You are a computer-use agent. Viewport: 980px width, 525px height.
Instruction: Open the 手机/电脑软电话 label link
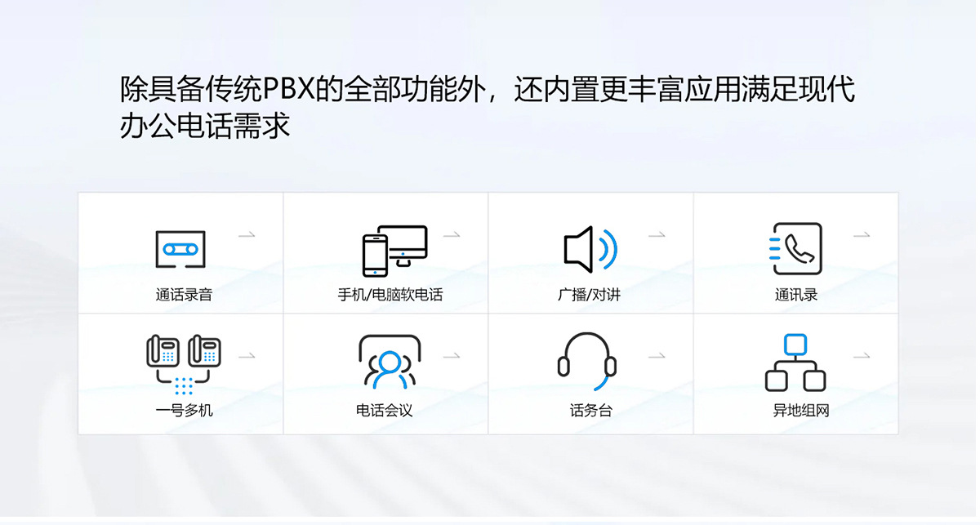(390, 295)
